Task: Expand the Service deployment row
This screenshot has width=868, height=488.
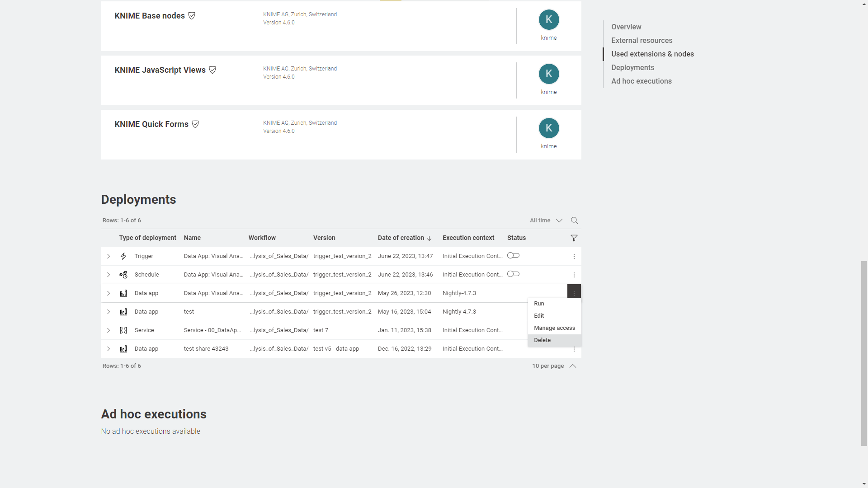Action: [x=108, y=330]
